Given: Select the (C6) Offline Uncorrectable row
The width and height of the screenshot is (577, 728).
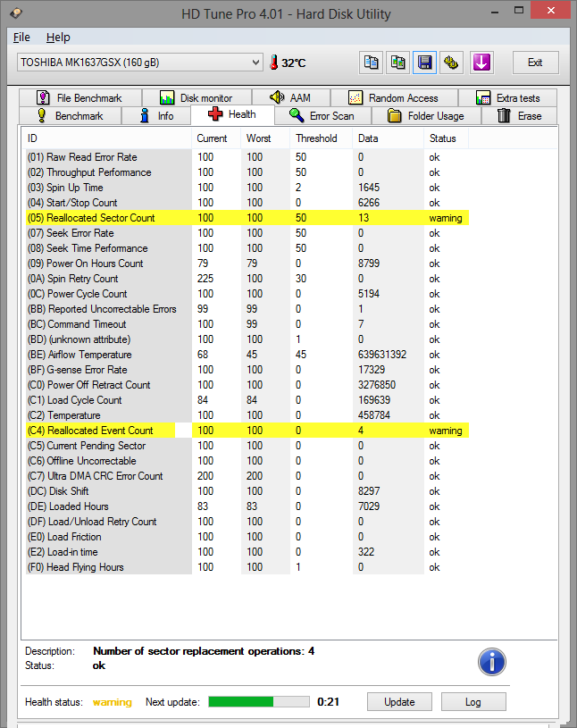Looking at the screenshot, I should 247,461.
